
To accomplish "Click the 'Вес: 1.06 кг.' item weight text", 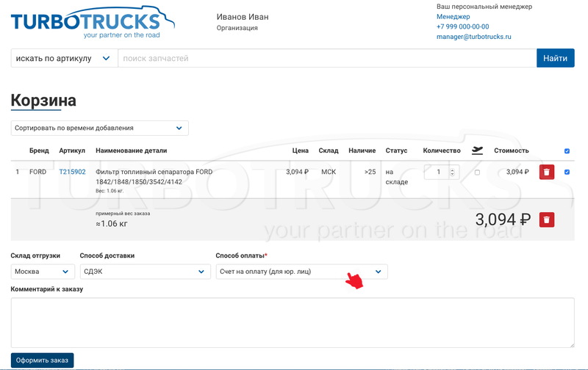I will click(x=110, y=191).
